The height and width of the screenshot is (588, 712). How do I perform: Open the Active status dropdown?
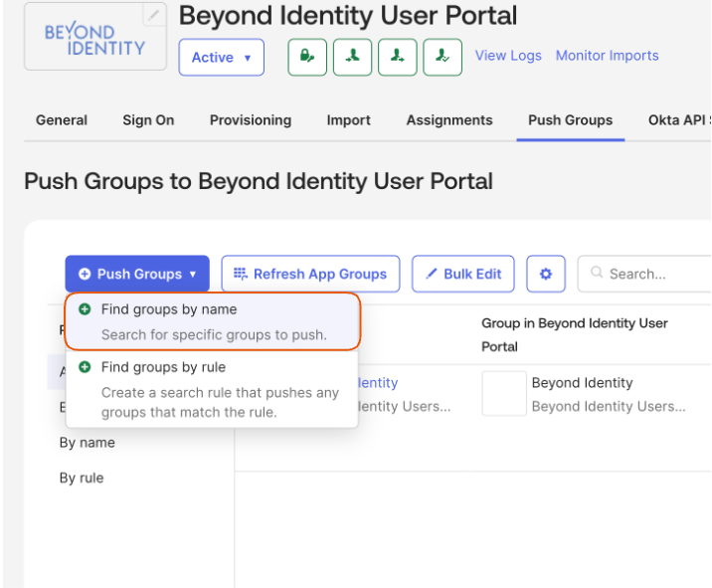point(221,58)
